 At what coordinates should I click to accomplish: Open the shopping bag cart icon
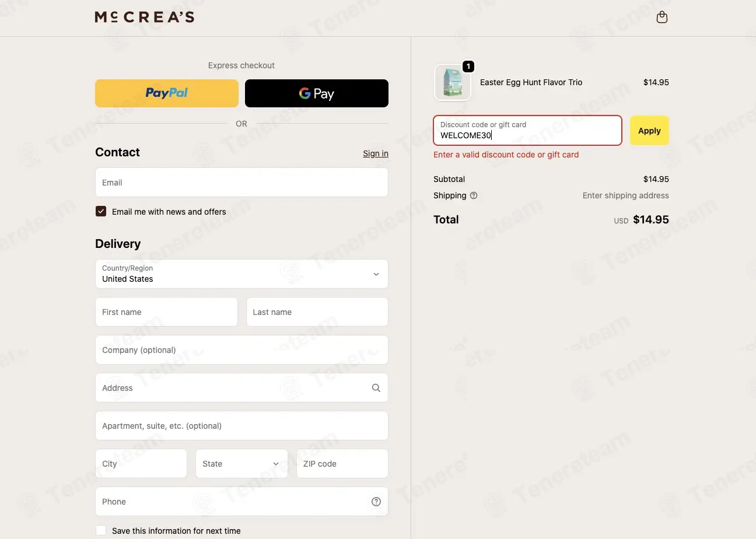click(x=661, y=17)
